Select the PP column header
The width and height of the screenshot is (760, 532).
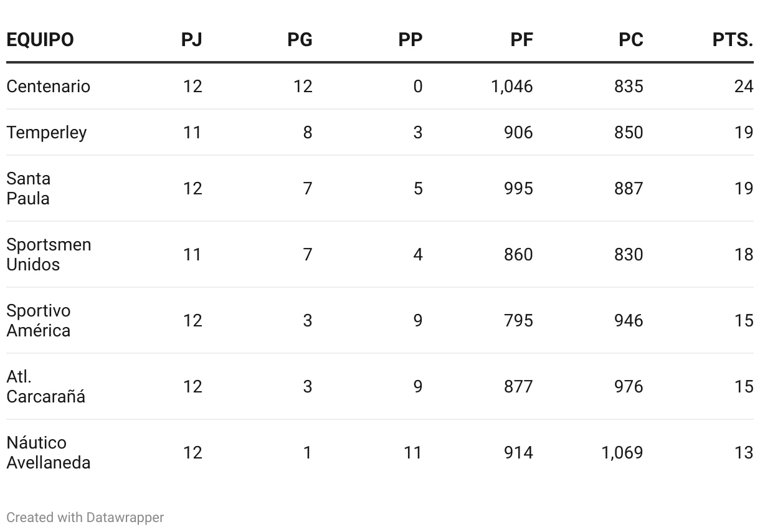411,40
